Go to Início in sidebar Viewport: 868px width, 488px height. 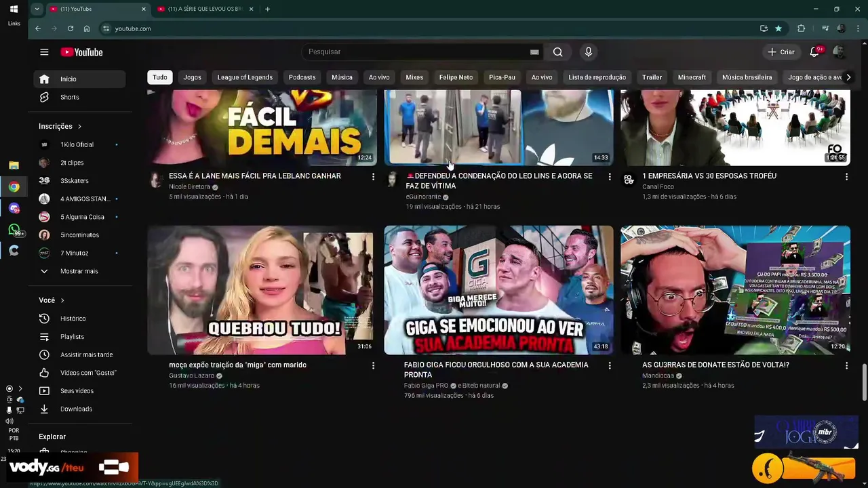(x=80, y=79)
